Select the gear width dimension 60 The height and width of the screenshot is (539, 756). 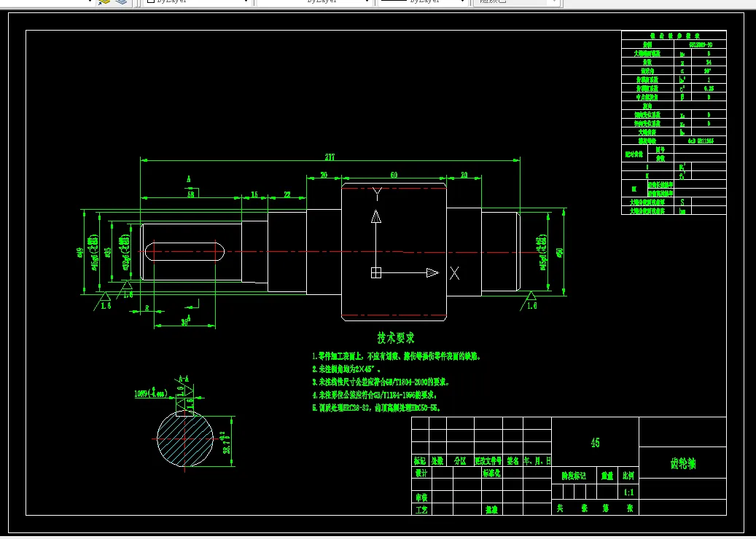394,176
